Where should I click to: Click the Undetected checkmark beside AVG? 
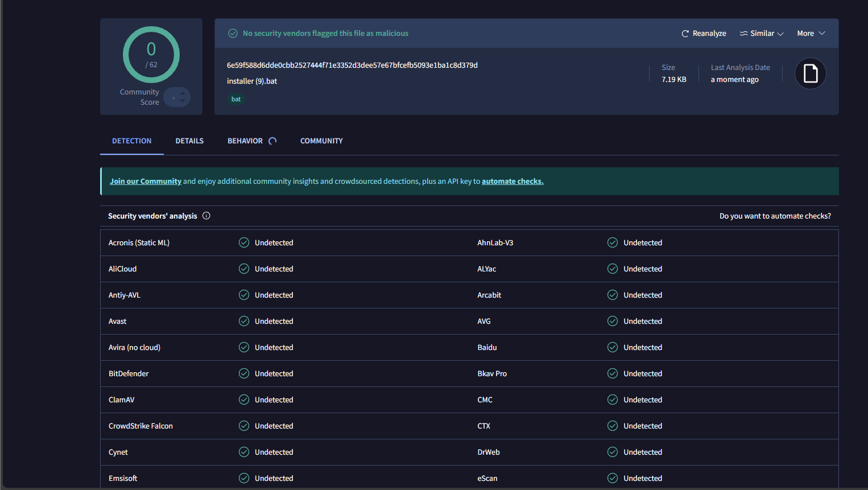[x=612, y=321]
